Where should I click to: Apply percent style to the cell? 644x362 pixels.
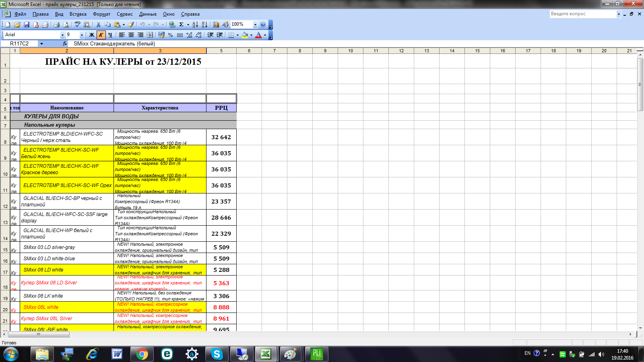tap(171, 35)
